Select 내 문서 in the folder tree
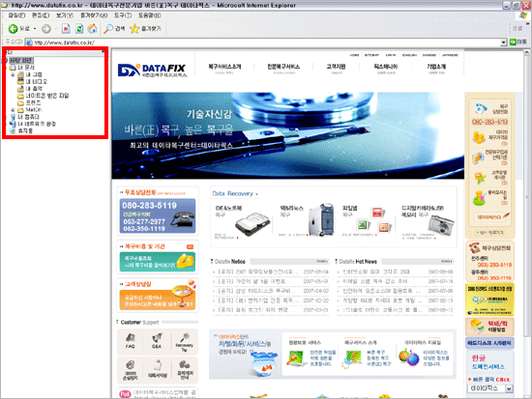Image resolution: width=532 pixels, height=399 pixels. (26, 68)
